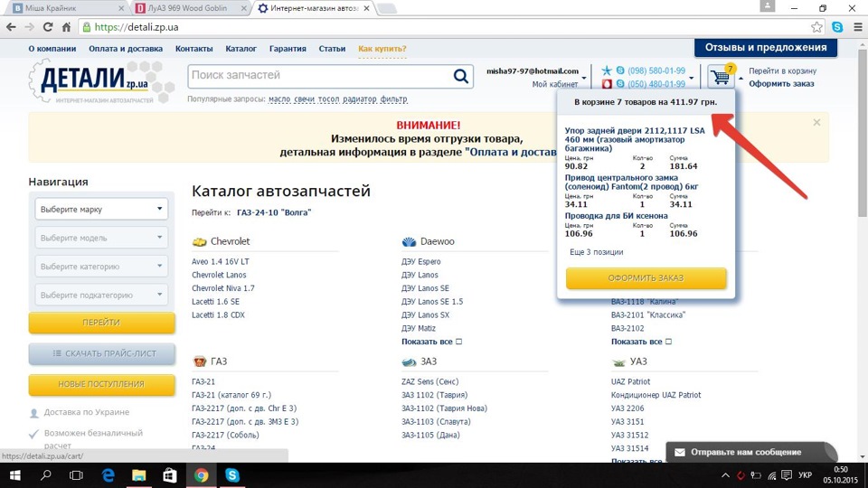Viewport: 868px width, 488px height.
Task: Click Skype icon next to (098) 580-01-99
Action: point(620,70)
